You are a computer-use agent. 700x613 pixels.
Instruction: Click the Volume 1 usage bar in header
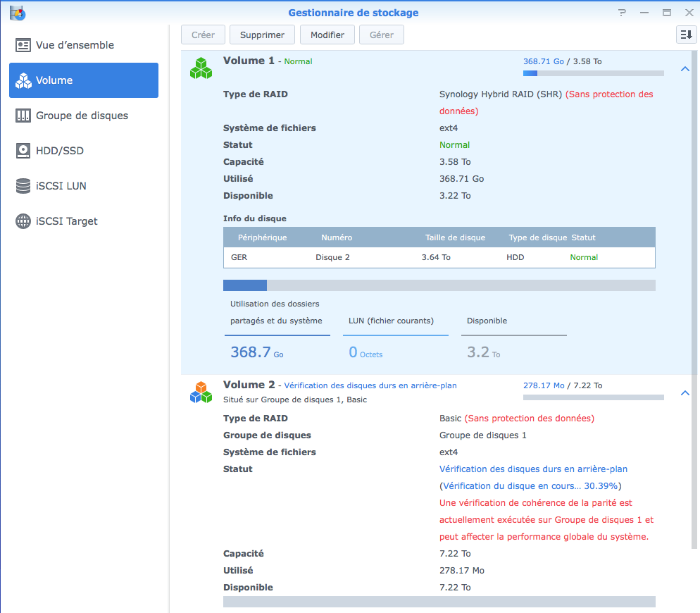[593, 73]
